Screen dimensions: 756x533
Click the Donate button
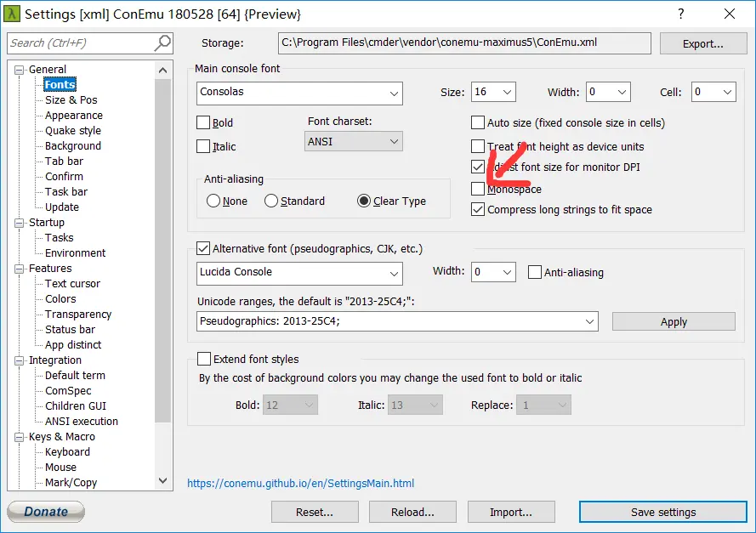(x=46, y=511)
